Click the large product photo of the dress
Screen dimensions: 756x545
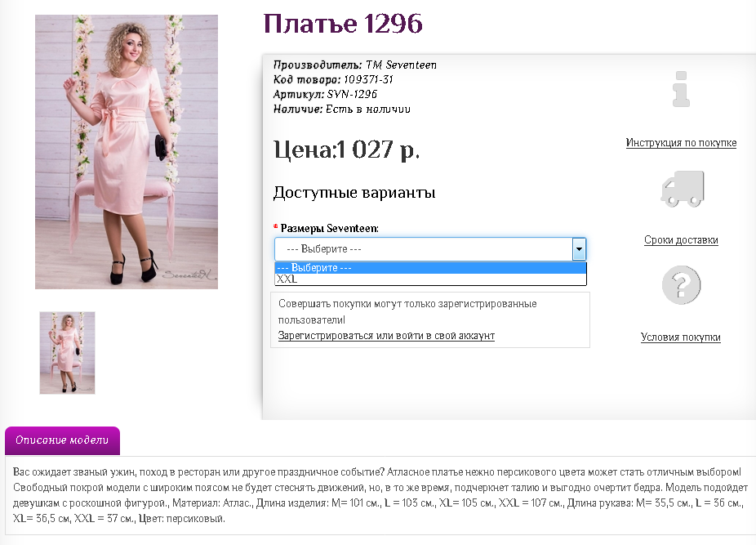point(126,151)
